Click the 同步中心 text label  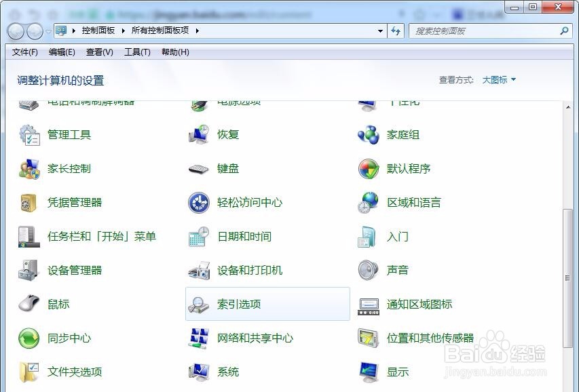click(x=69, y=338)
